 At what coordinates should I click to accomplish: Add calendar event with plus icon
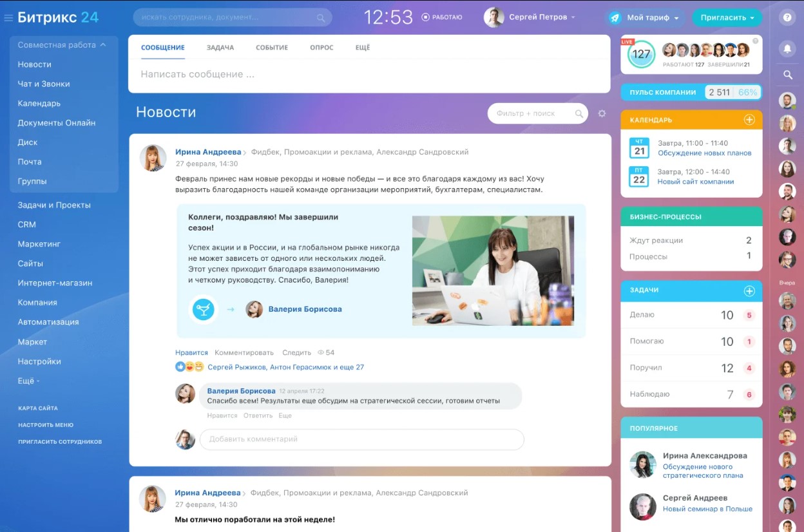[749, 120]
